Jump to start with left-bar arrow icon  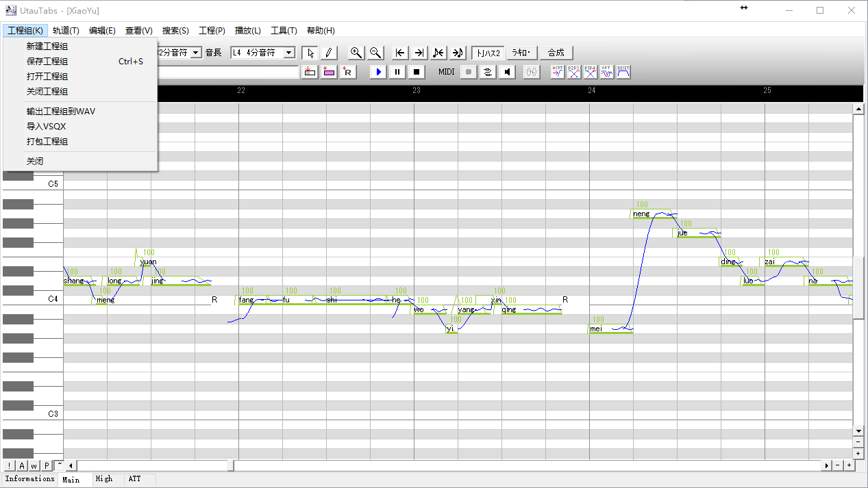[401, 53]
